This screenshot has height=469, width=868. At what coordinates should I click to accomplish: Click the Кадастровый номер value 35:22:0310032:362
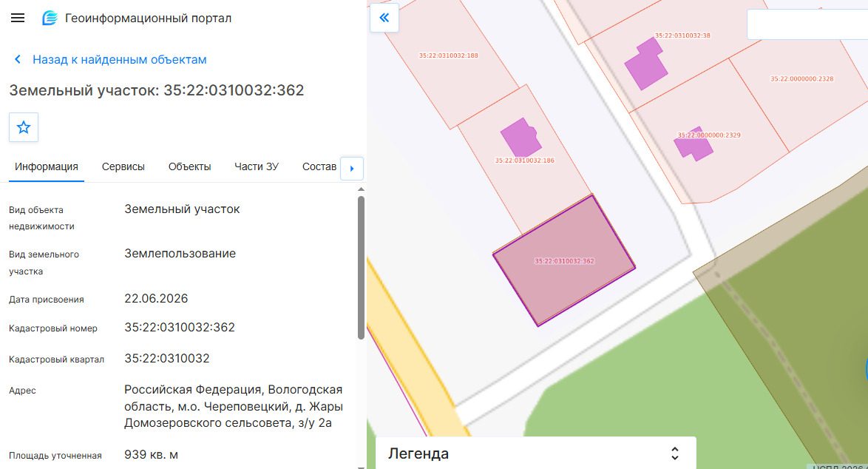pyautogui.click(x=180, y=327)
